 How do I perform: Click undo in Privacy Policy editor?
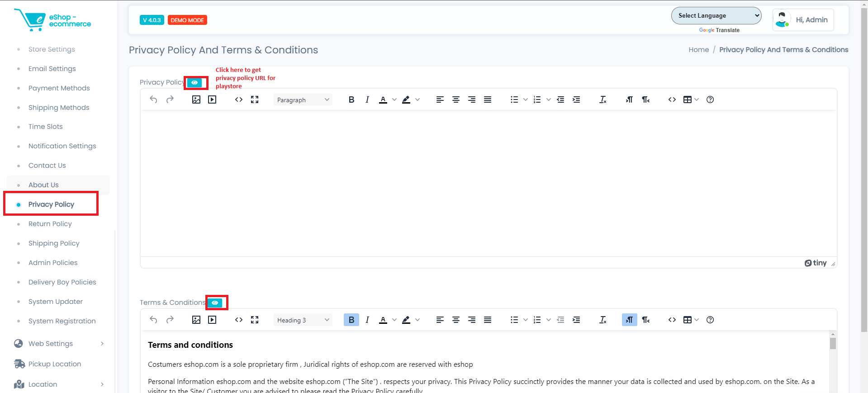(153, 99)
